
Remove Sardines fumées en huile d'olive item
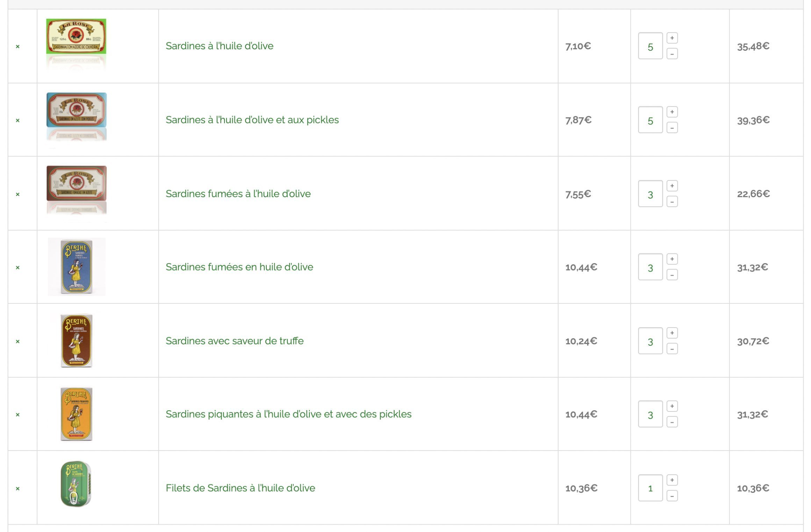(17, 268)
